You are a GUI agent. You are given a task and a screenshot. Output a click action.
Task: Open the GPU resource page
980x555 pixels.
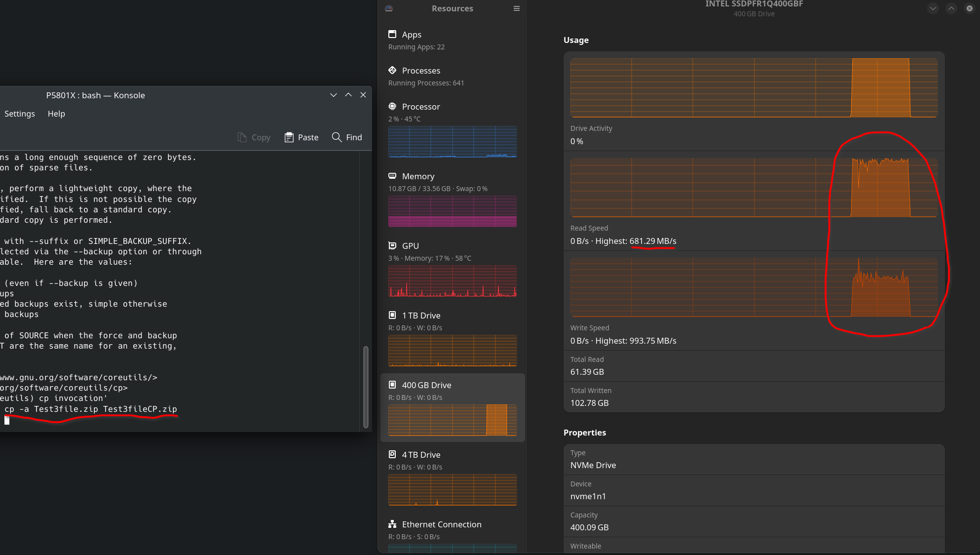410,246
